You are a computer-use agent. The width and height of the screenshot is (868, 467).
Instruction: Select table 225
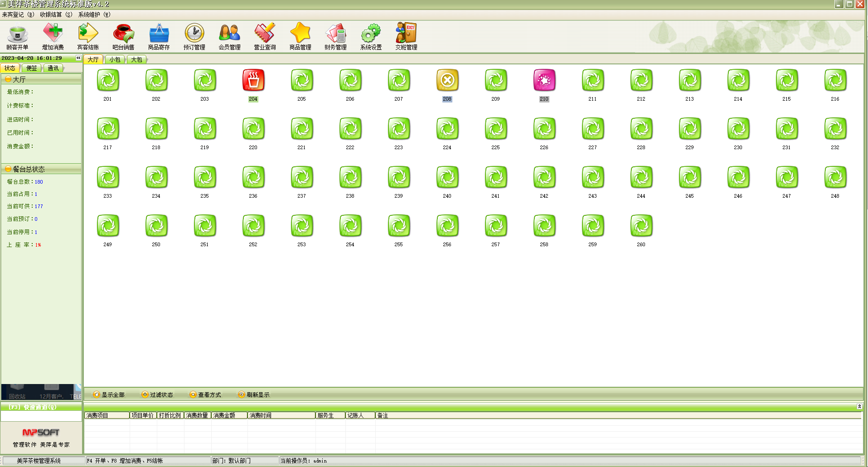coord(496,129)
